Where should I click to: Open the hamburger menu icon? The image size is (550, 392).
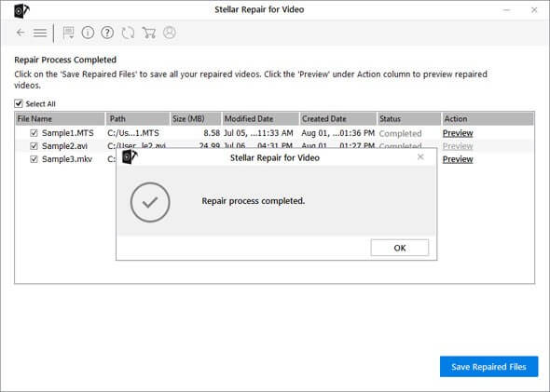pyautogui.click(x=40, y=33)
